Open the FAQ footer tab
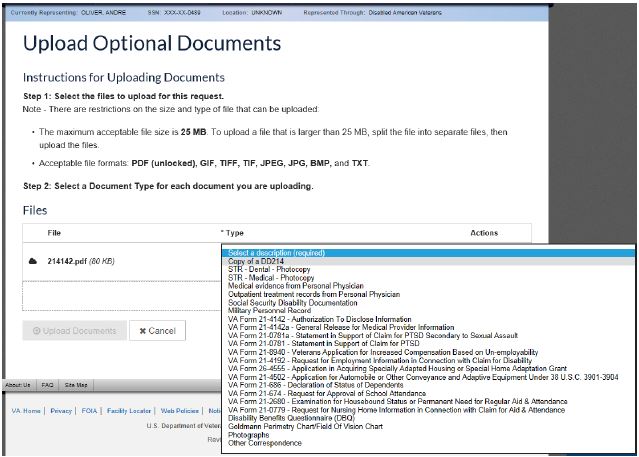The width and height of the screenshot is (639, 457). click(47, 385)
